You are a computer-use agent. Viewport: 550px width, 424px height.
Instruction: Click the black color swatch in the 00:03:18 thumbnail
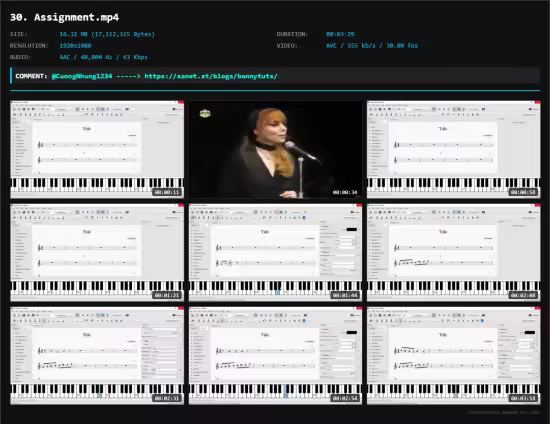click(x=530, y=332)
